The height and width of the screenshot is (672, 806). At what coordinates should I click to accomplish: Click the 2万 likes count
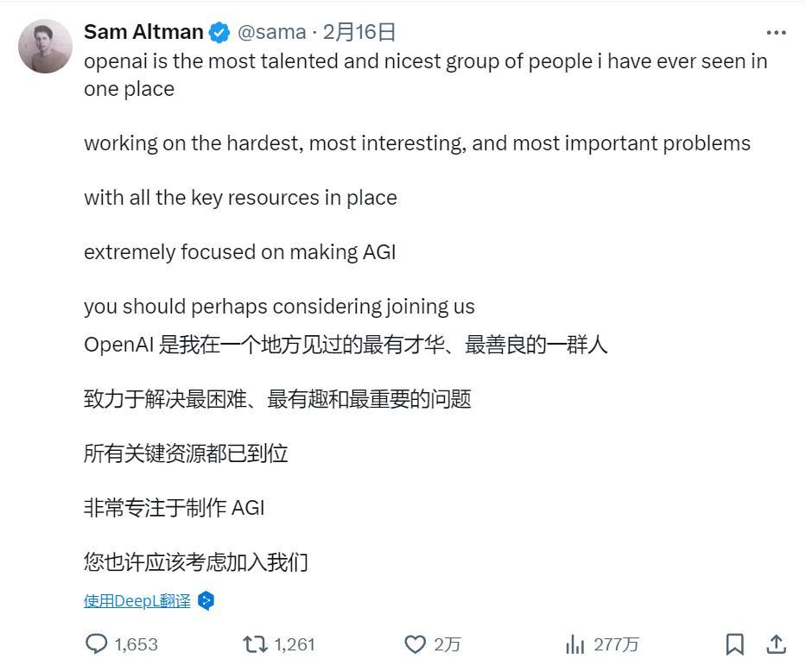tap(447, 644)
